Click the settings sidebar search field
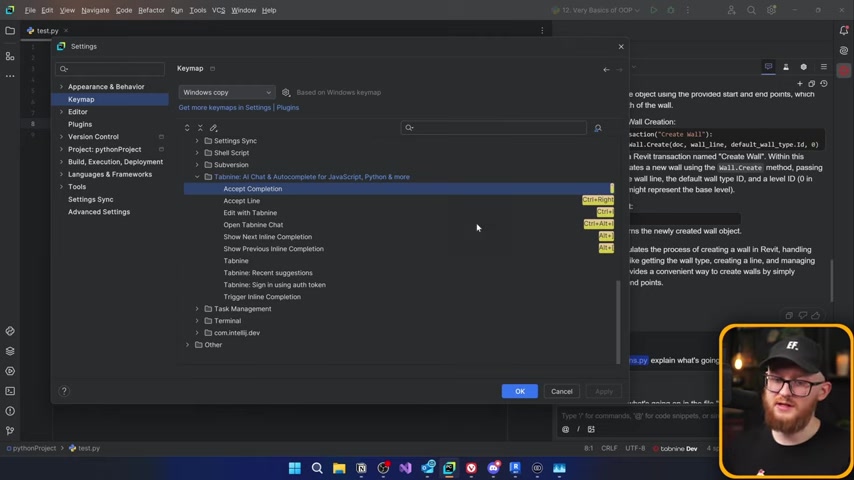Image resolution: width=854 pixels, height=480 pixels. point(110,69)
